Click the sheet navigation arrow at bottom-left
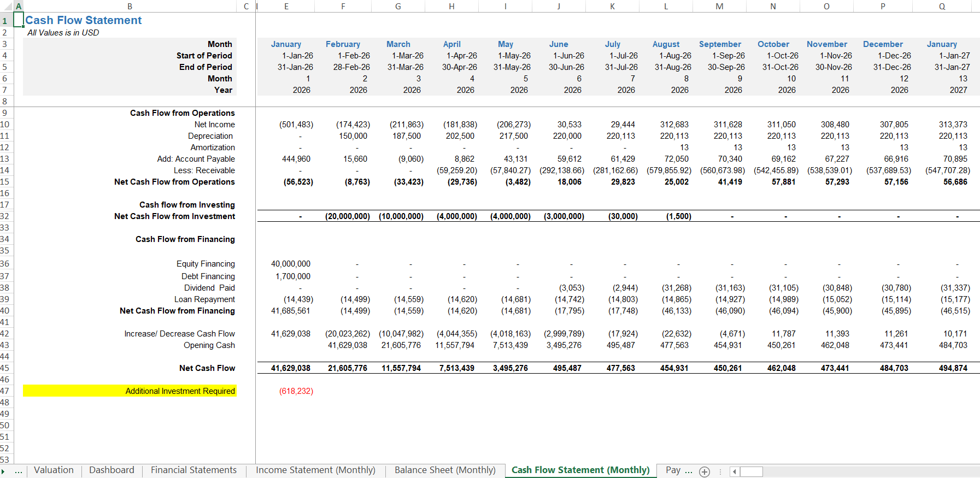980x478 pixels. point(3,471)
